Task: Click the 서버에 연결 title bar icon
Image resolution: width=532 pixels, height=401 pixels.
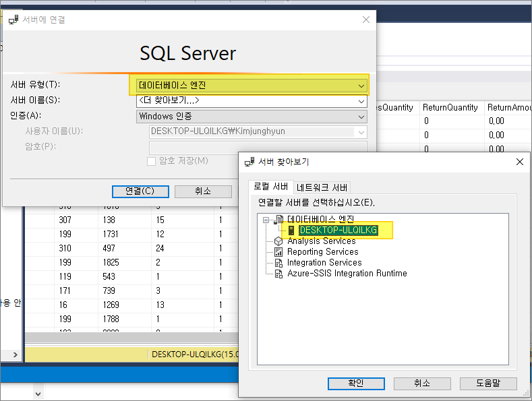Action: 13,20
